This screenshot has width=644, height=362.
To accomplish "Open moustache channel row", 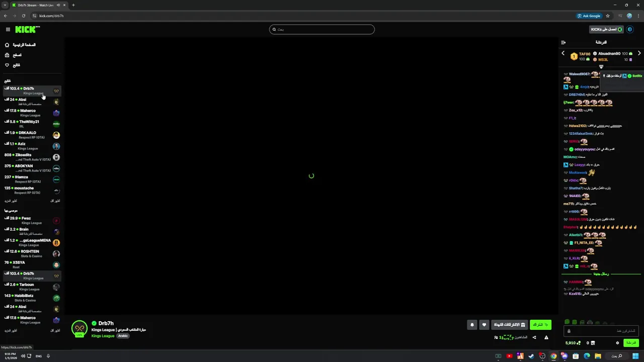I will [31, 190].
